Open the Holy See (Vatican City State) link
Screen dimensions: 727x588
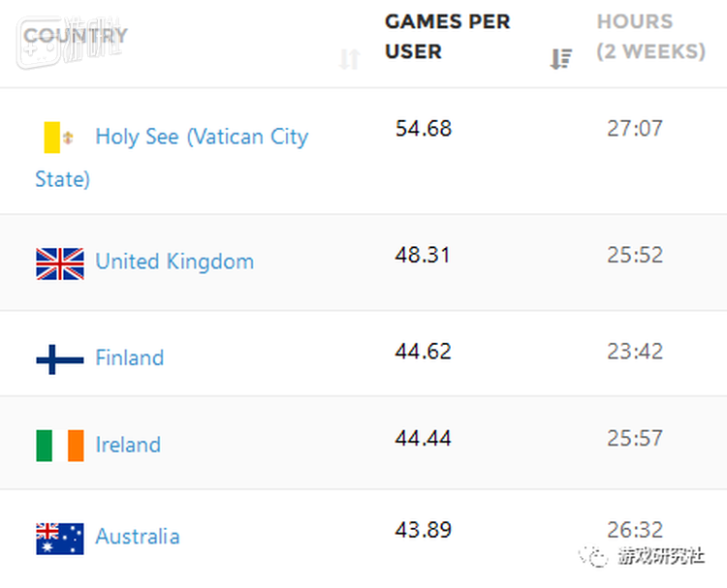click(x=201, y=138)
